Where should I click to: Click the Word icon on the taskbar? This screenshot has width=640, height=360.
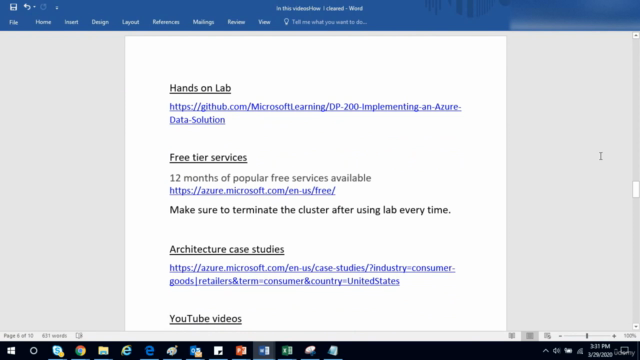click(x=264, y=351)
